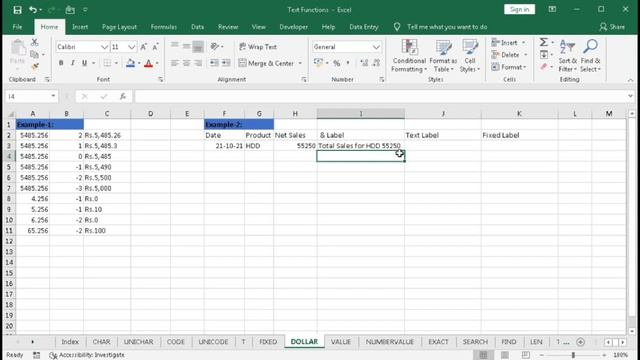Collapse the ribbon with the arrow
The height and width of the screenshot is (360, 640).
click(x=631, y=80)
